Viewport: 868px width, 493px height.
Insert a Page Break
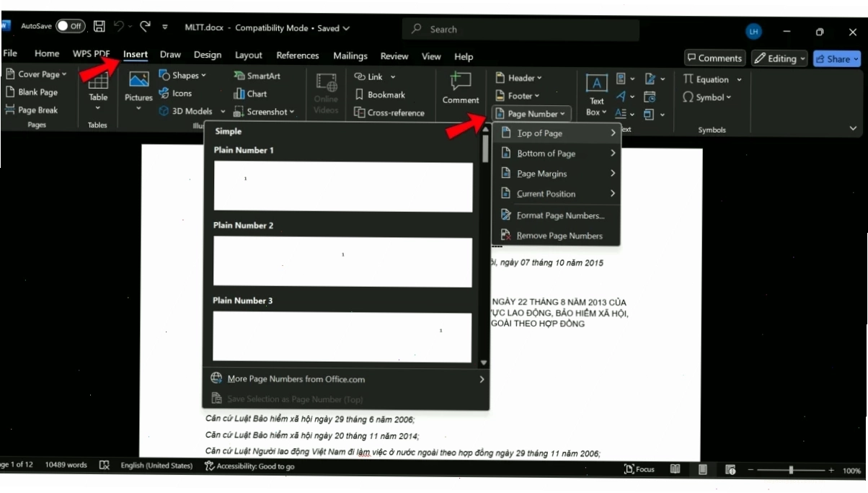pyautogui.click(x=32, y=110)
